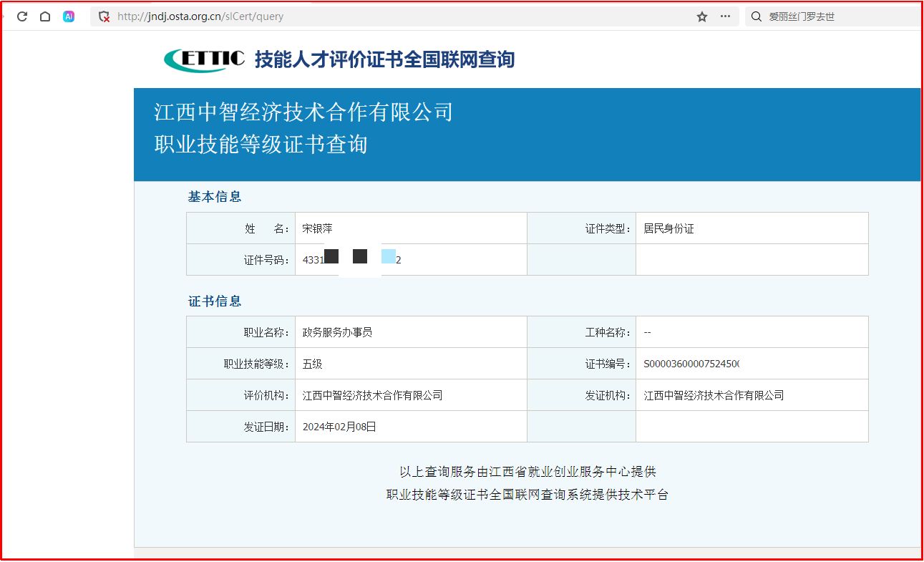This screenshot has height=562, width=924.
Task: Click the 居民身份证 ID type value
Action: [x=668, y=229]
